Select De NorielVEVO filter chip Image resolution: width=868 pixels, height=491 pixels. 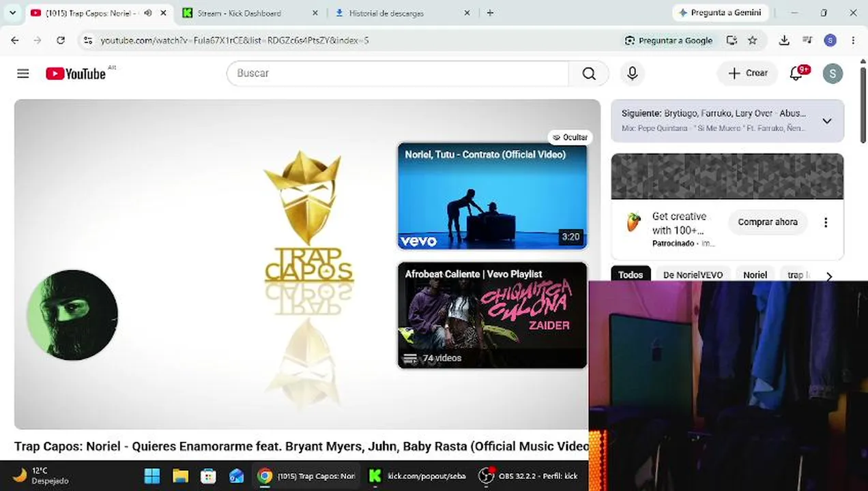point(693,275)
